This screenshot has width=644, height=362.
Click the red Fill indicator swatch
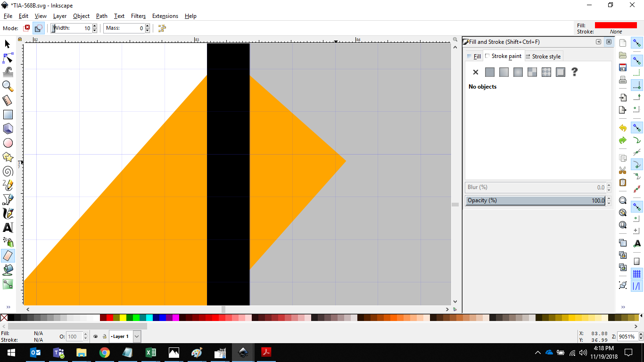(x=616, y=25)
